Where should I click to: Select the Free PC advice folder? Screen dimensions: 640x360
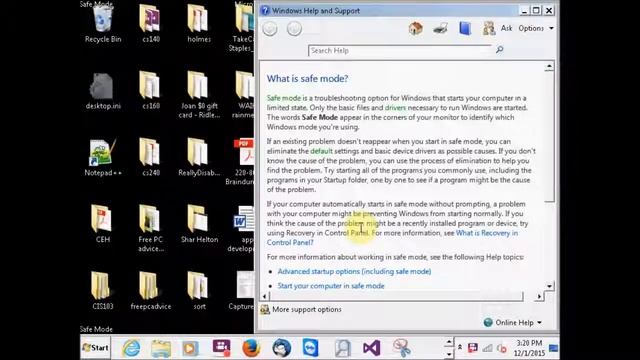151,229
